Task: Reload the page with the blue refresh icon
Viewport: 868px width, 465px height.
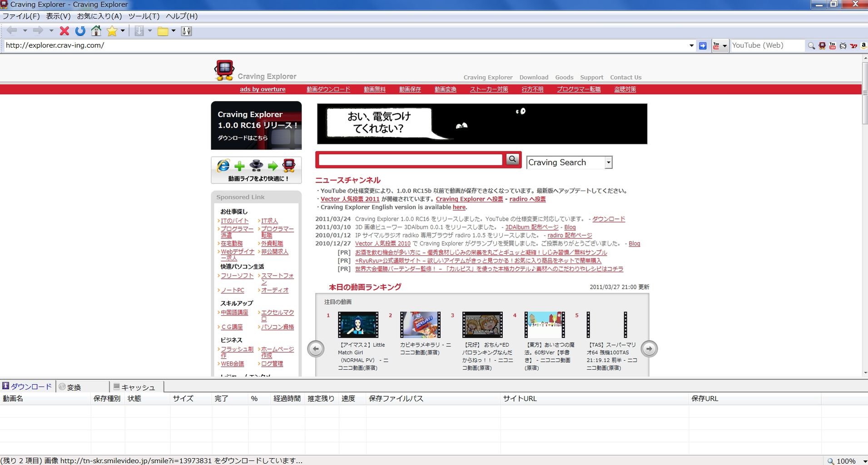Action: click(80, 31)
